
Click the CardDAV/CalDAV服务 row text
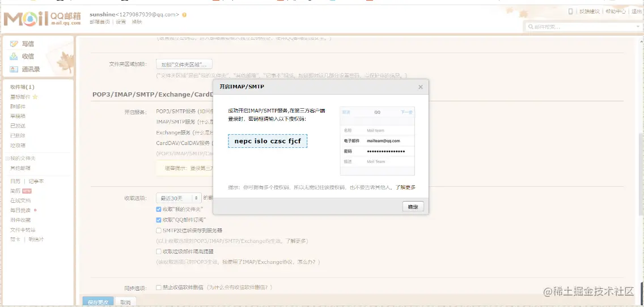coord(183,143)
